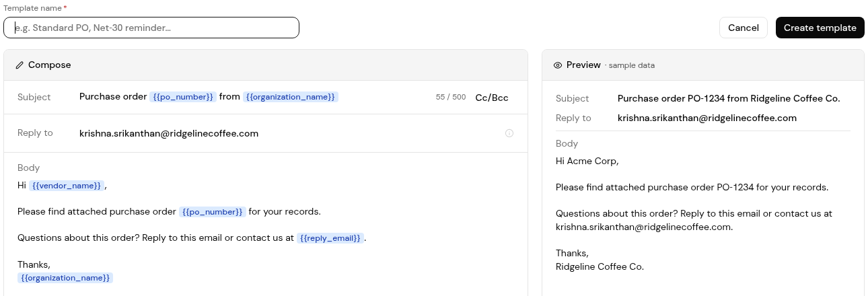Click the Template name input field
This screenshot has width=868, height=296.
point(151,28)
